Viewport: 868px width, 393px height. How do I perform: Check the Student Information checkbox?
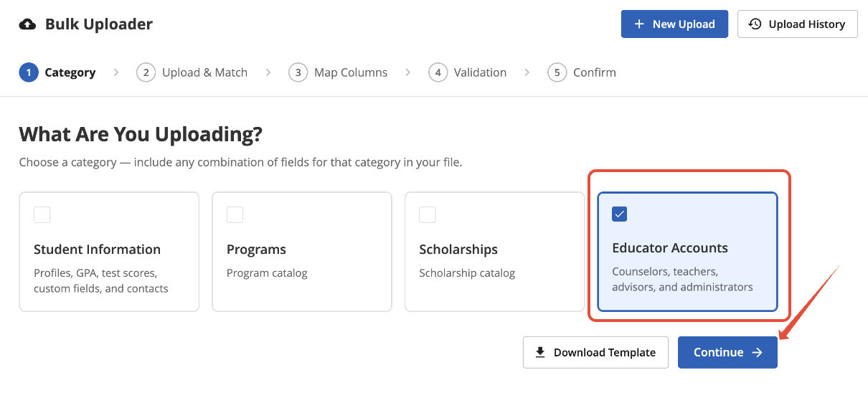pos(42,214)
